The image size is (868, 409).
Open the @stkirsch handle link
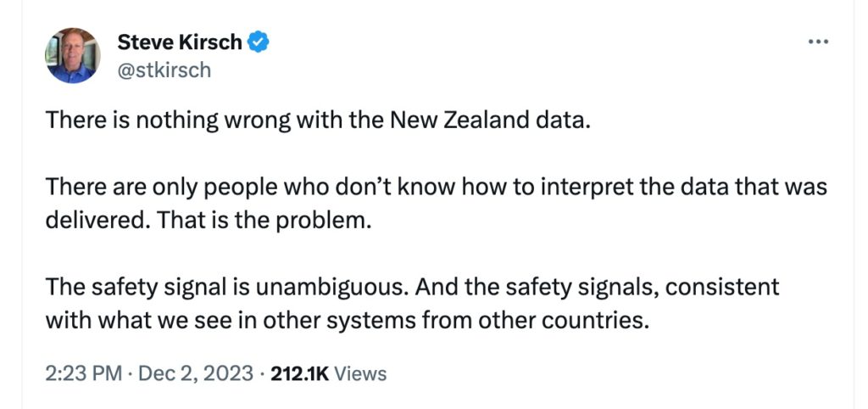click(164, 70)
